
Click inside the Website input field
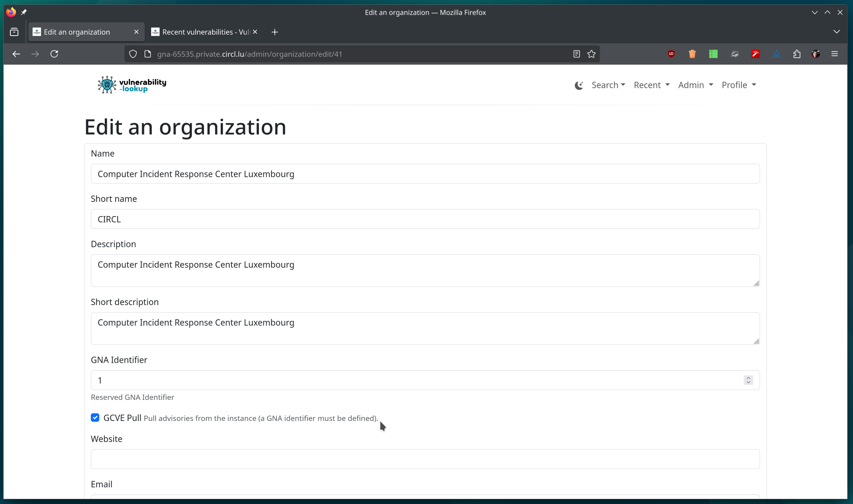click(x=425, y=459)
